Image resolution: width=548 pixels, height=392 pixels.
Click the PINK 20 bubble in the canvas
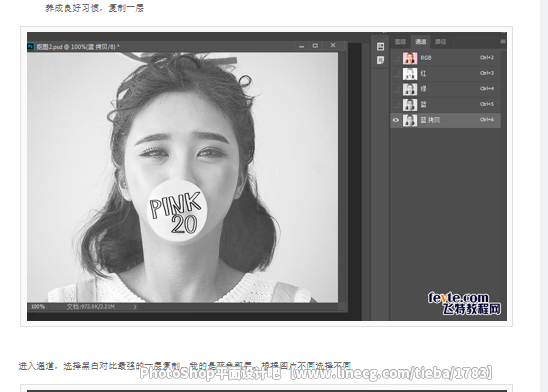[x=176, y=211]
